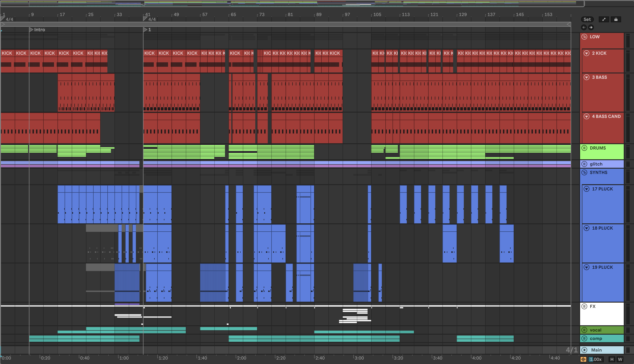The width and height of the screenshot is (634, 364).
Task: Click the LOW group fold icon
Action: [584, 37]
